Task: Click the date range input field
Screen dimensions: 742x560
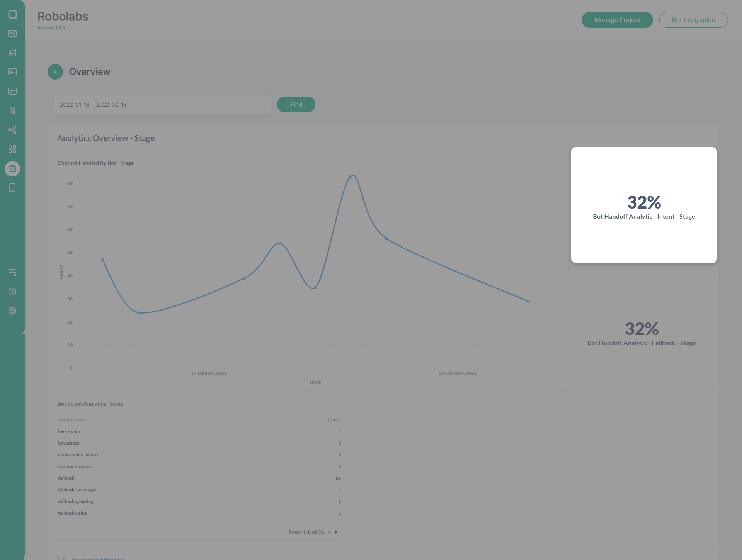Action: tap(162, 105)
